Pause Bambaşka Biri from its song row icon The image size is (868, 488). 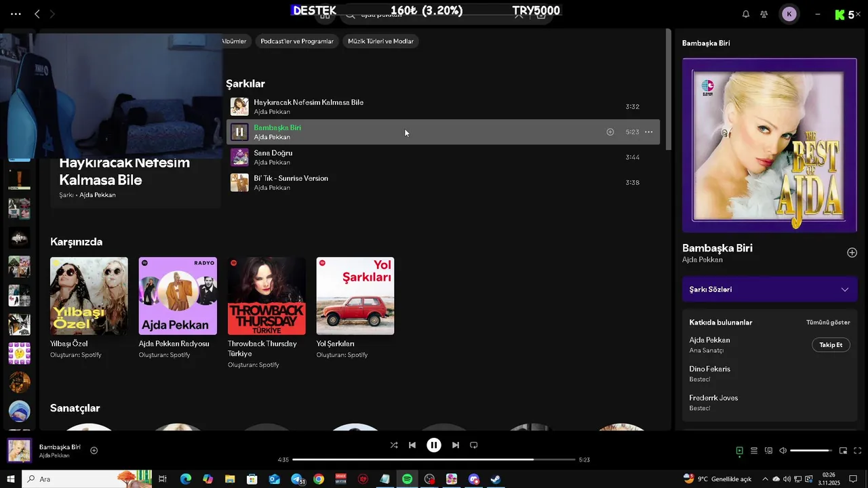239,131
